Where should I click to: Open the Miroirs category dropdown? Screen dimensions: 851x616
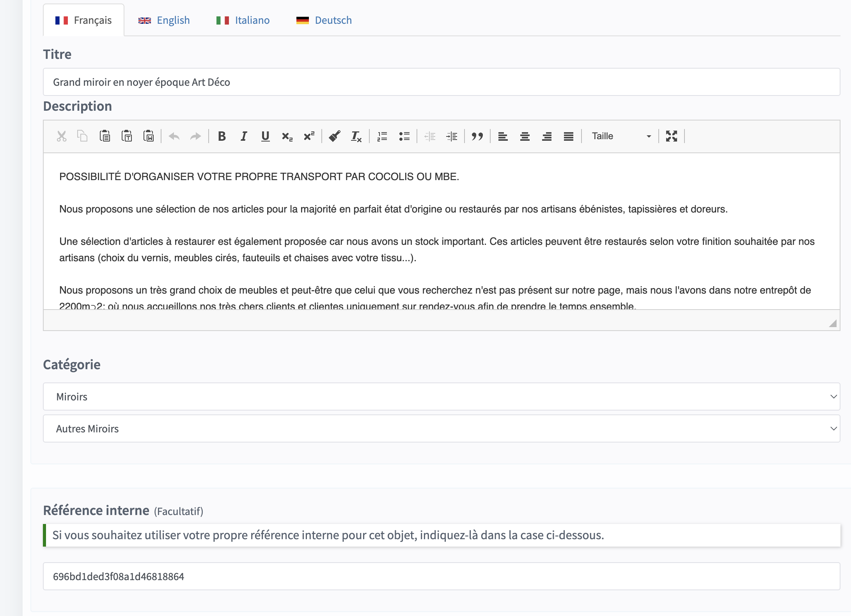coord(441,397)
